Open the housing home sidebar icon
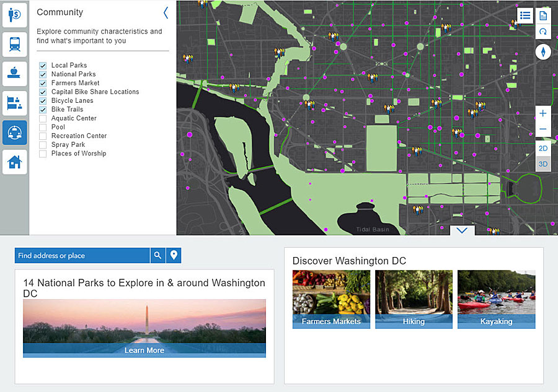The image size is (558, 392). point(15,162)
